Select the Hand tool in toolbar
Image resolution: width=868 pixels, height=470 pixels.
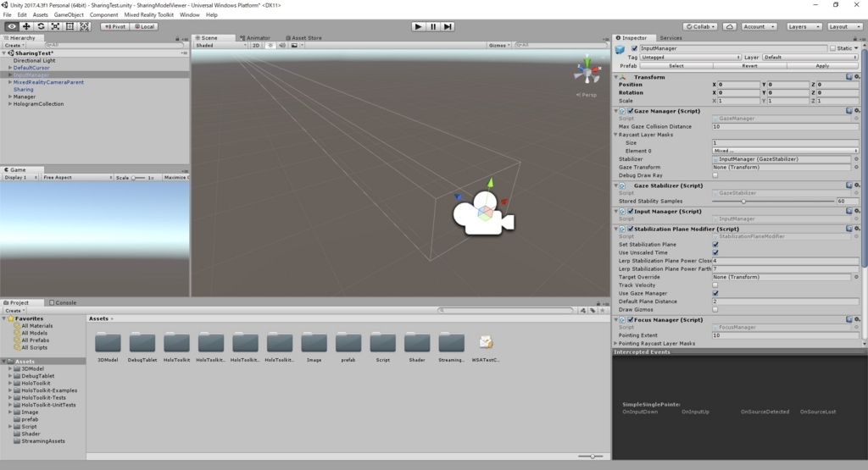[11, 26]
